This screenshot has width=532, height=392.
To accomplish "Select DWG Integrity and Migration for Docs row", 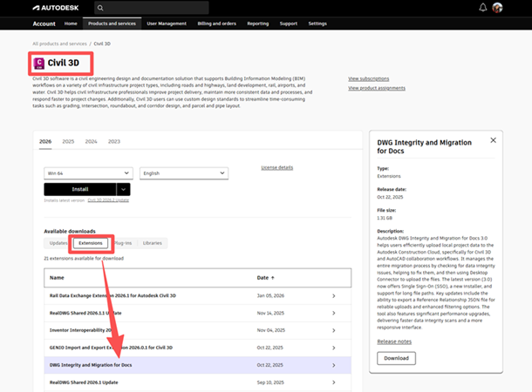I will tap(197, 365).
